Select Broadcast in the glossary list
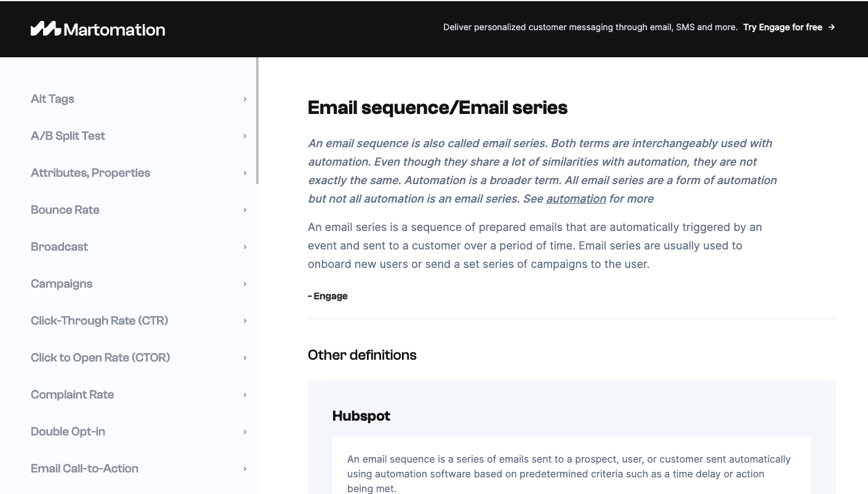 [x=59, y=246]
